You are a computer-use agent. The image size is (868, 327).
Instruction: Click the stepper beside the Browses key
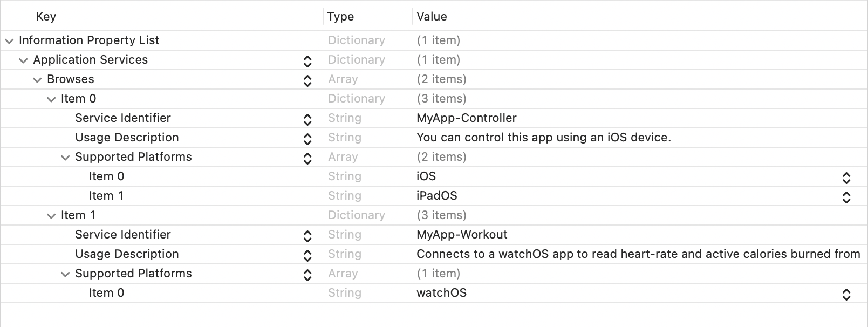click(307, 80)
